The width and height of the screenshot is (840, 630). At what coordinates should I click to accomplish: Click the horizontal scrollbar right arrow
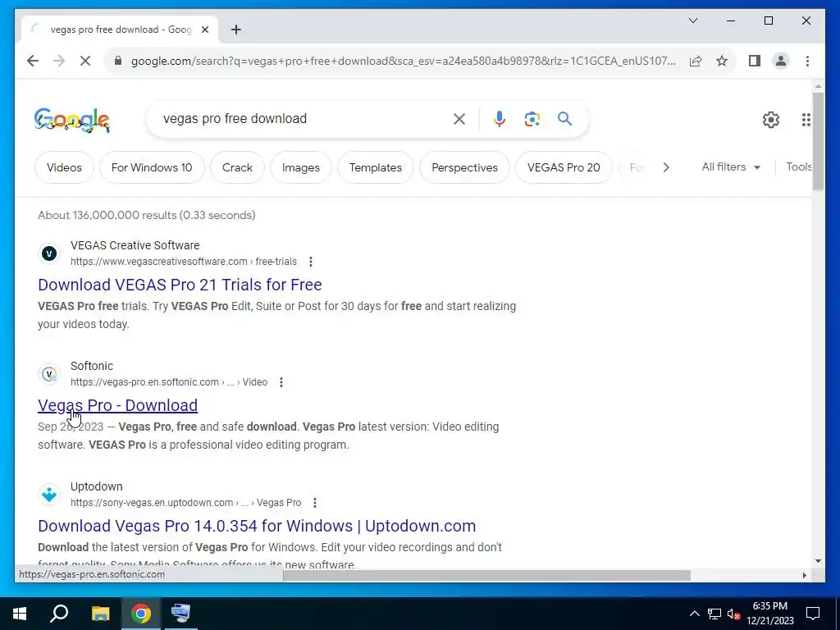[x=805, y=575]
